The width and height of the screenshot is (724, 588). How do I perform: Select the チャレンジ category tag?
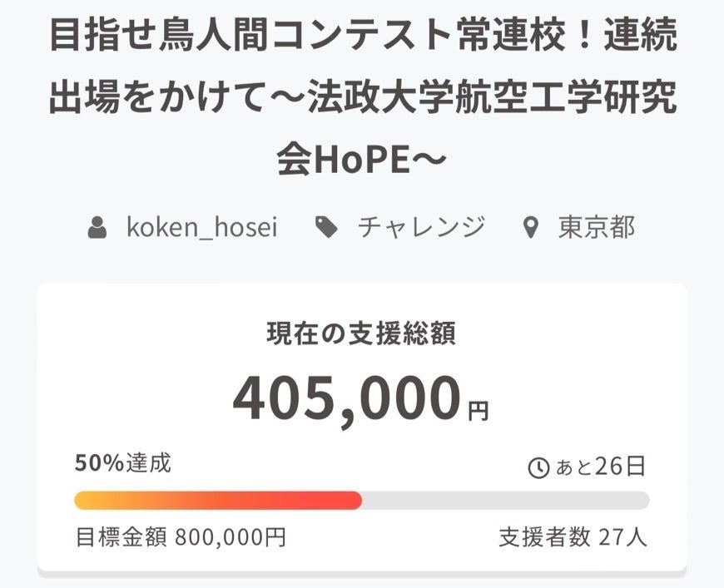[x=421, y=227]
